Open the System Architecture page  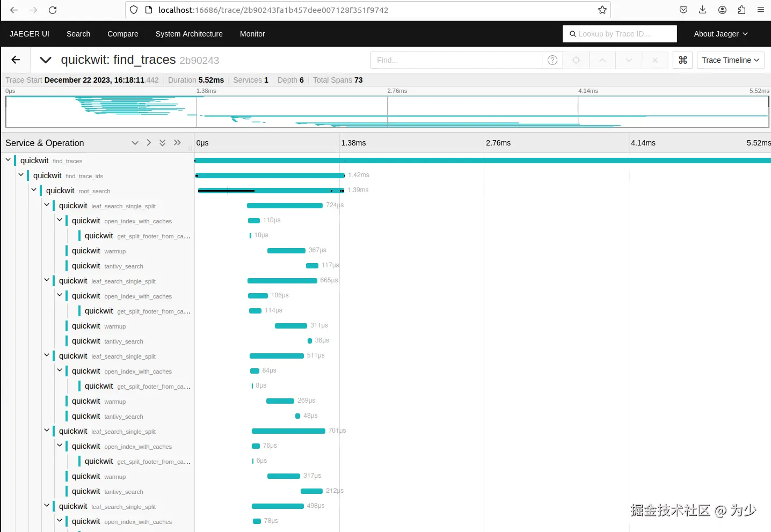pyautogui.click(x=189, y=34)
